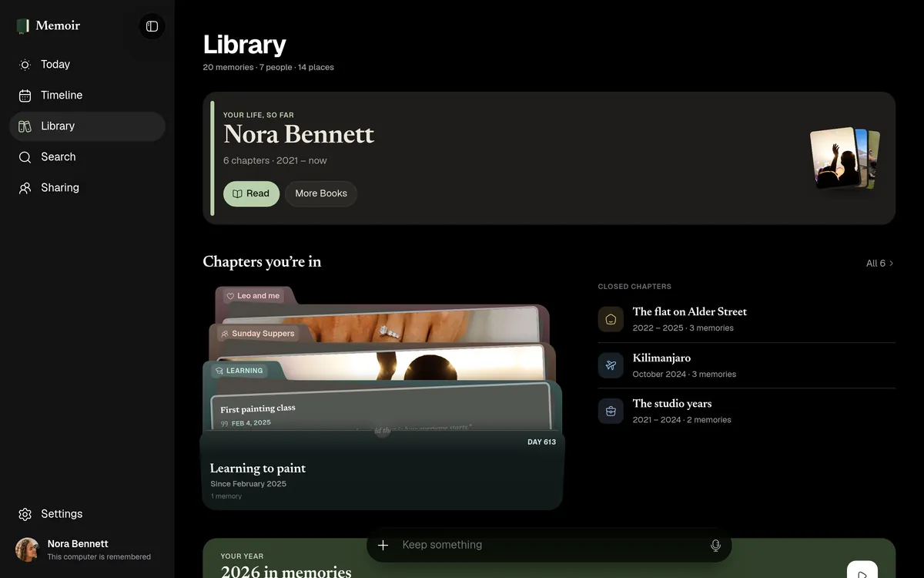
Task: Click the Nora Bennett book title
Action: pos(299,135)
